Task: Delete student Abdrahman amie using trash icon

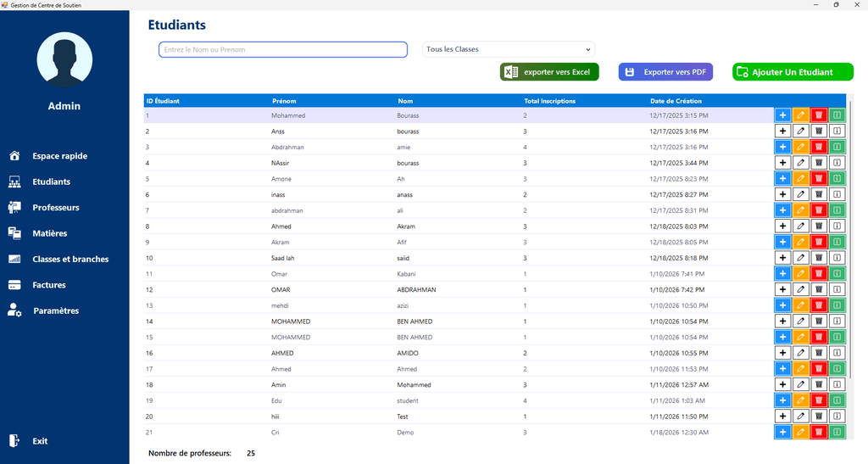Action: (x=819, y=147)
